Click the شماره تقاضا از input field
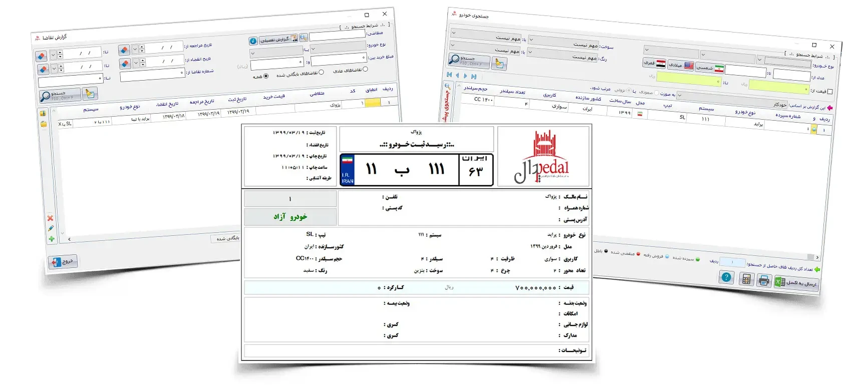This screenshot has width=868, height=392. pos(153,75)
